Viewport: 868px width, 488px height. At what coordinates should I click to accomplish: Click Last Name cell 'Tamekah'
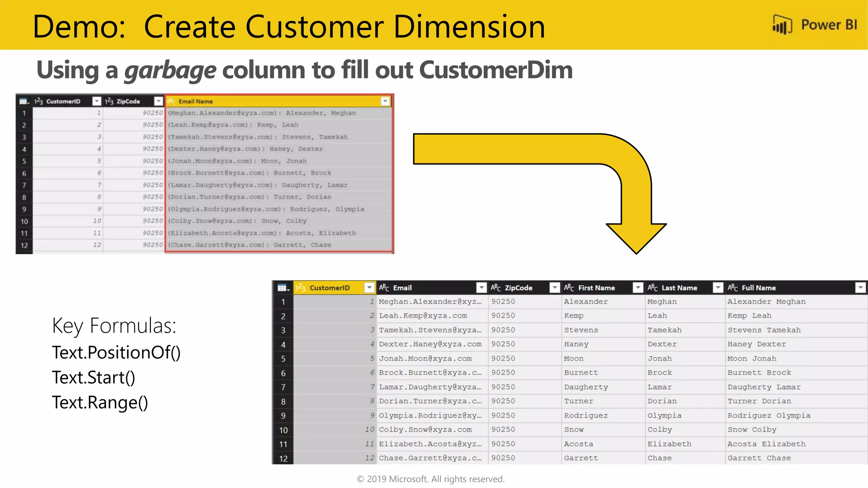click(x=685, y=330)
